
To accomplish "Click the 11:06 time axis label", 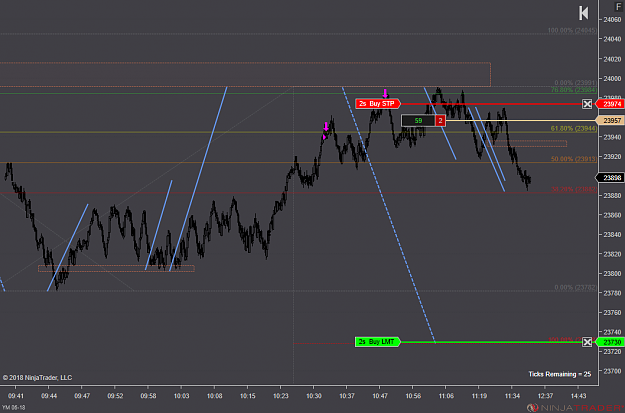I will (446, 396).
